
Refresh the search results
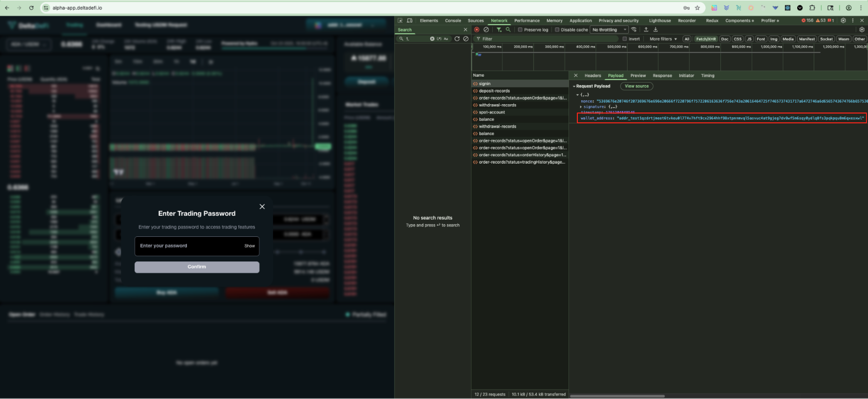click(457, 39)
